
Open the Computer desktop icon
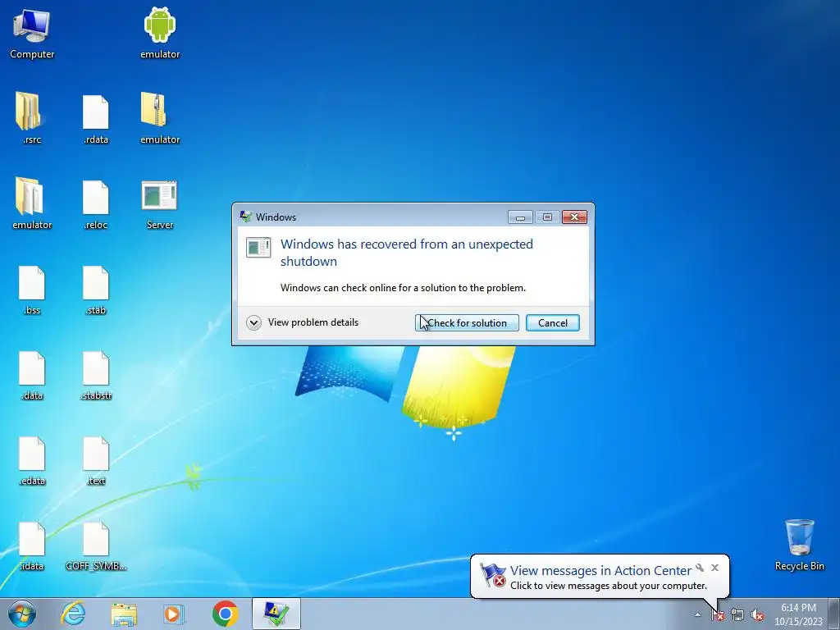click(x=32, y=33)
